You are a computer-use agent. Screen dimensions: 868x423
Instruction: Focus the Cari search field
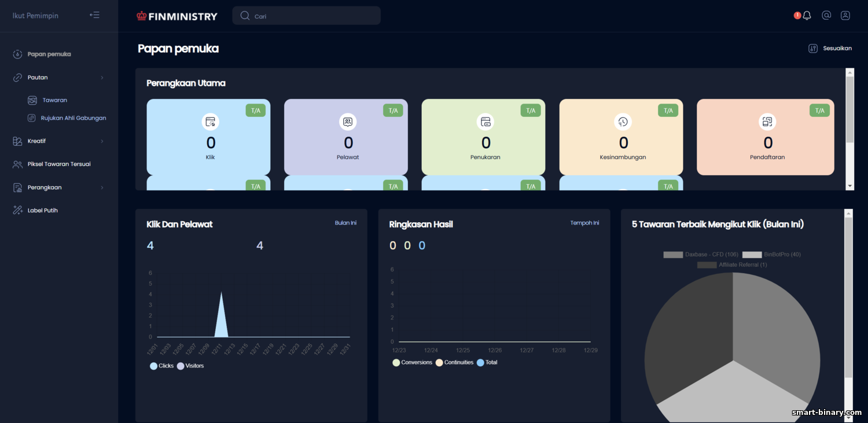pos(306,16)
